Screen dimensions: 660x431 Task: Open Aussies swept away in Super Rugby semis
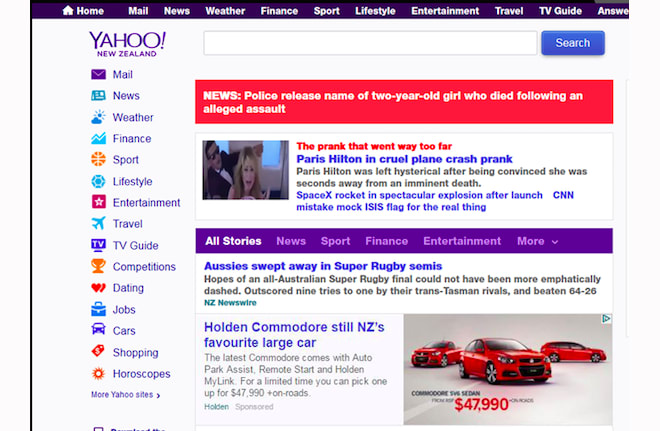pyautogui.click(x=323, y=266)
